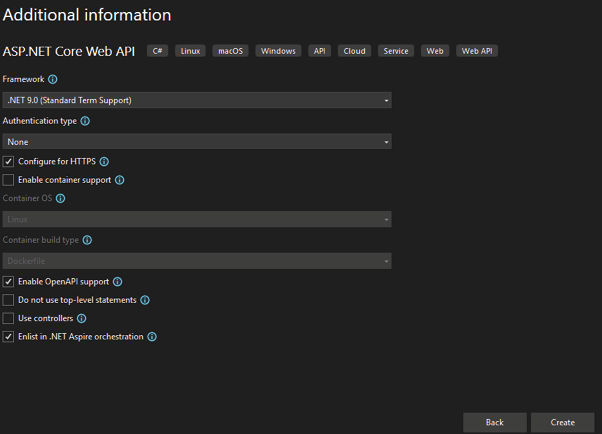Open the Framework dropdown
Viewport: 602px width, 434px height.
coord(196,100)
